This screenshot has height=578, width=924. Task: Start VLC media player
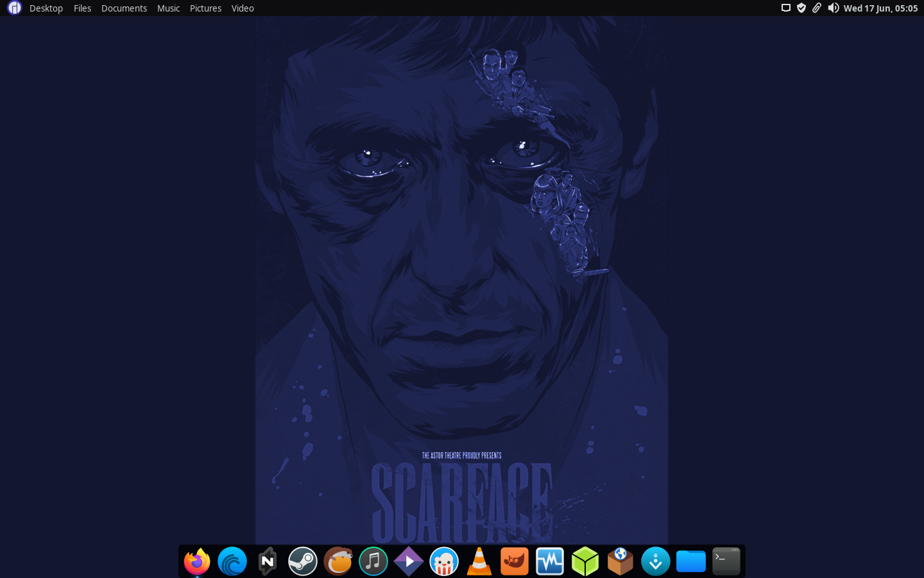[x=479, y=561]
